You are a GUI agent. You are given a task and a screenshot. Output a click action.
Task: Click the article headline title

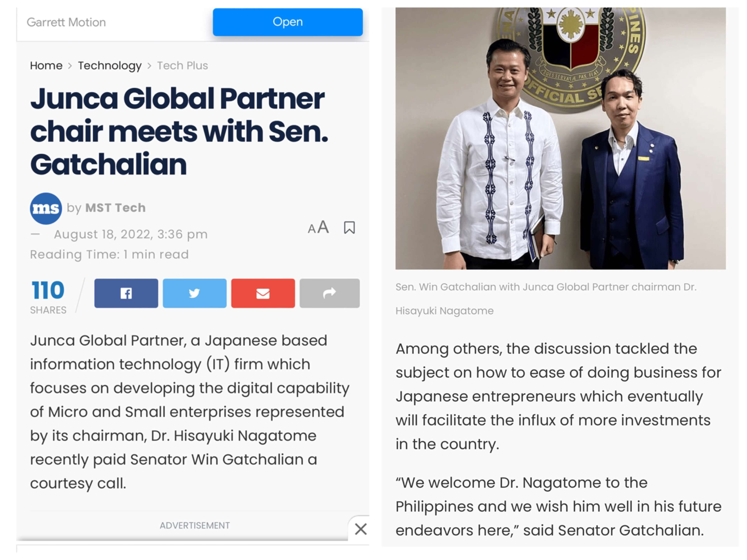click(x=179, y=131)
